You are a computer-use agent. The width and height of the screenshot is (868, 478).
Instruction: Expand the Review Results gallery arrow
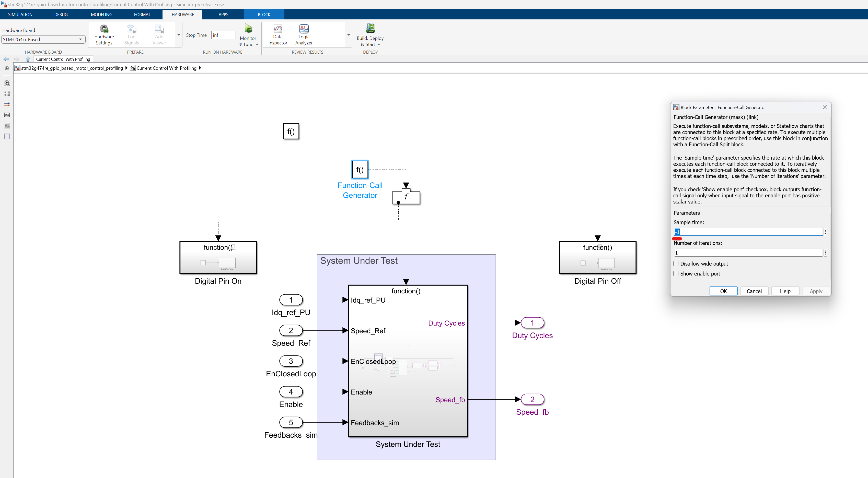coord(349,35)
